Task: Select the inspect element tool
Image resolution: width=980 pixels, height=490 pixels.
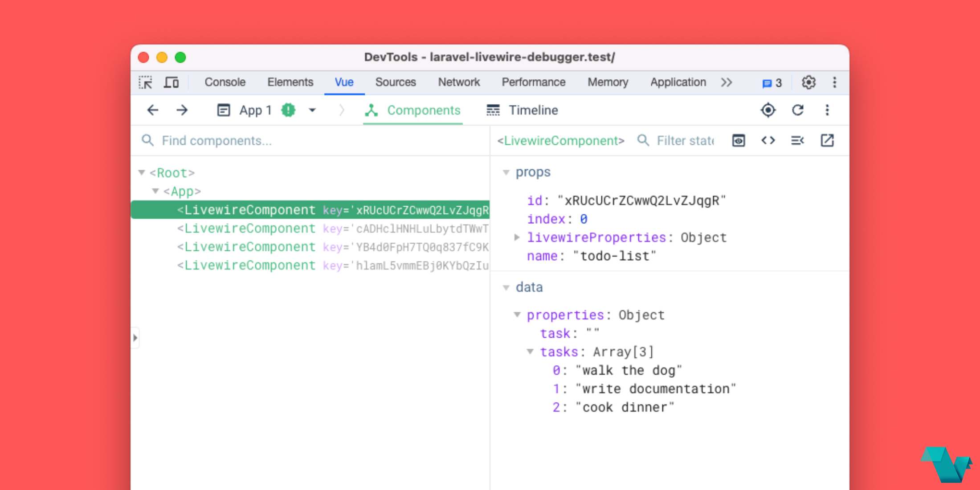Action: [x=146, y=82]
